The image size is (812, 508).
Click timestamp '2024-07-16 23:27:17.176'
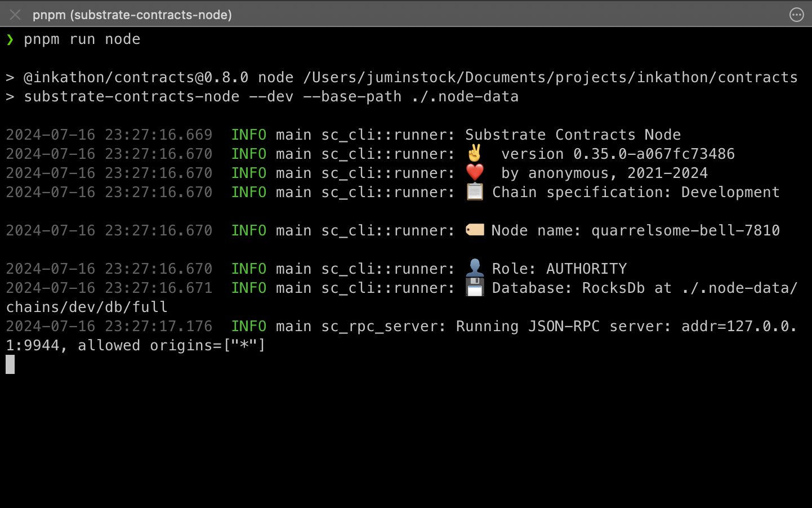click(109, 326)
